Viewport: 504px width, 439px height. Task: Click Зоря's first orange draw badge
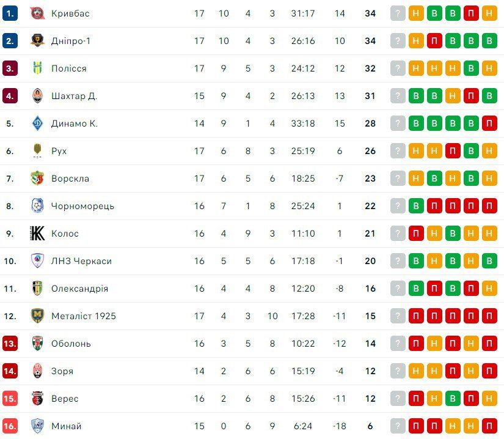416,371
